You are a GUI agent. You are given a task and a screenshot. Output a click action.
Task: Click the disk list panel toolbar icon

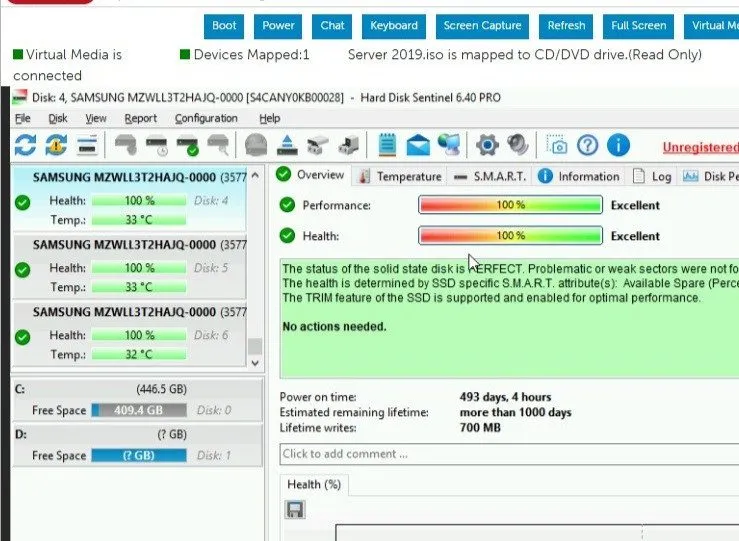coord(87,145)
